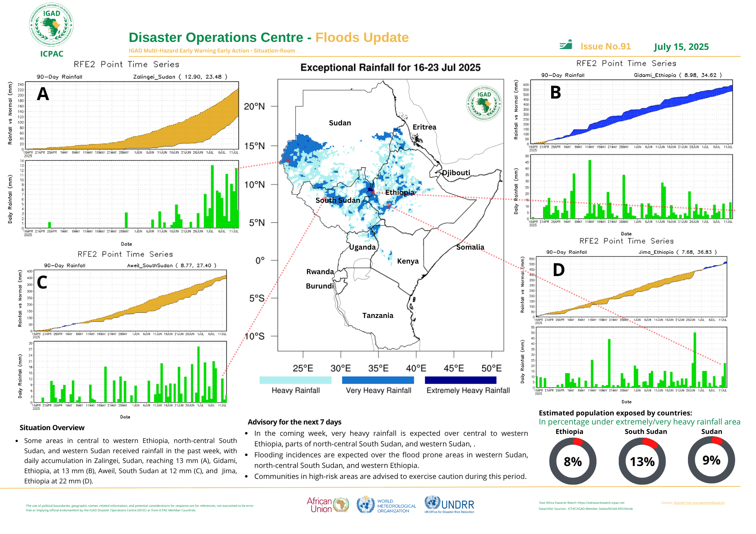756x534 pixels.
Task: Click the flood wave icon beside Issue No.91
Action: (566, 45)
